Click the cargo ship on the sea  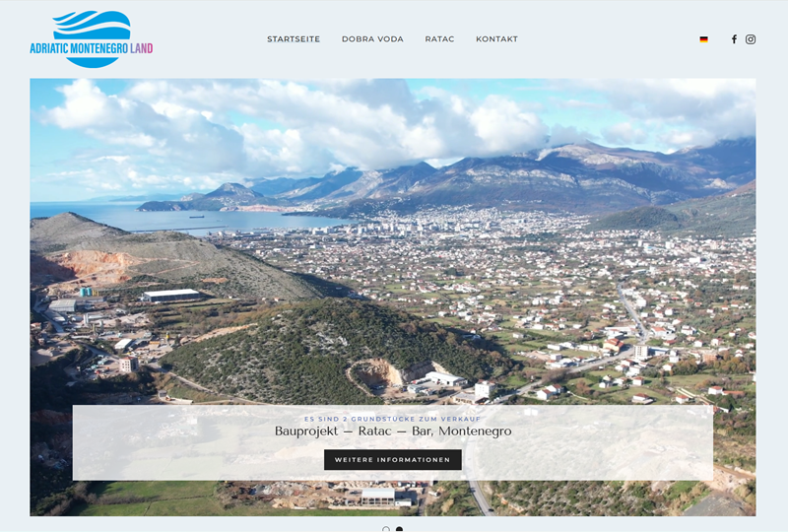[196, 215]
